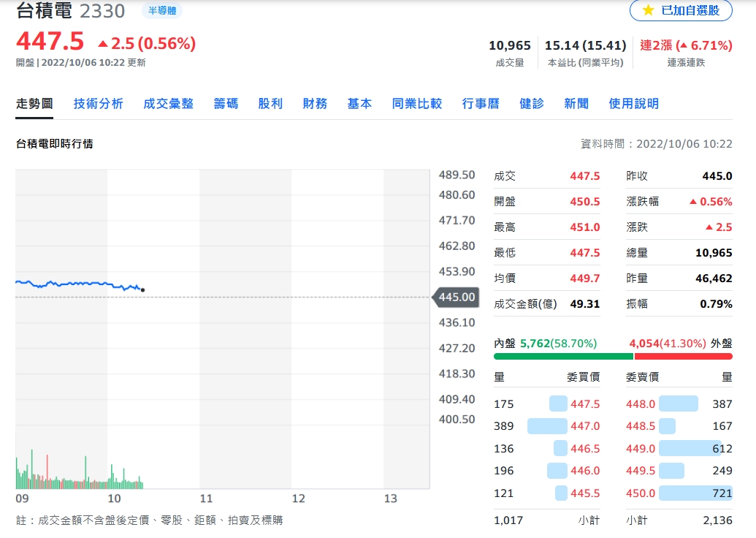Image resolution: width=756 pixels, height=538 pixels.
Task: Click the green 內盤 portion of ratio bar
Action: [563, 357]
